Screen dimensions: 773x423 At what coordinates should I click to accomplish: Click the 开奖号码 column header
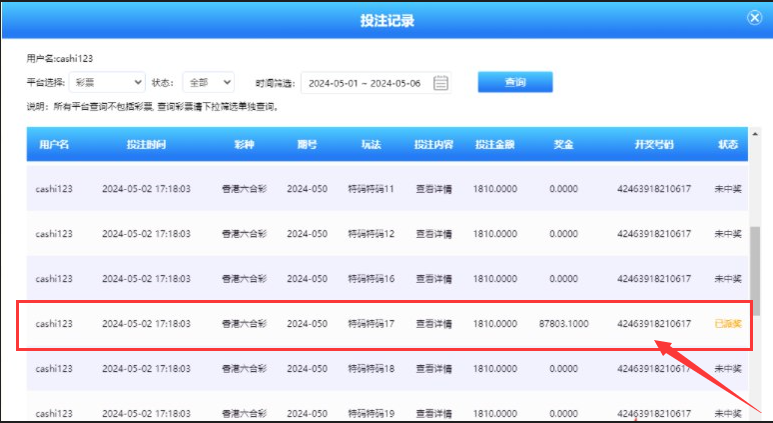[x=654, y=145]
